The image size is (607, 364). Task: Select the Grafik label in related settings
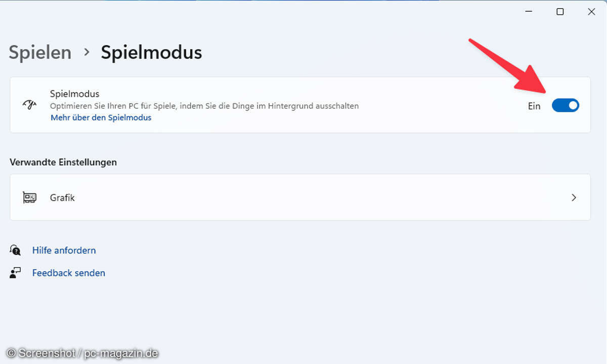pyautogui.click(x=62, y=197)
